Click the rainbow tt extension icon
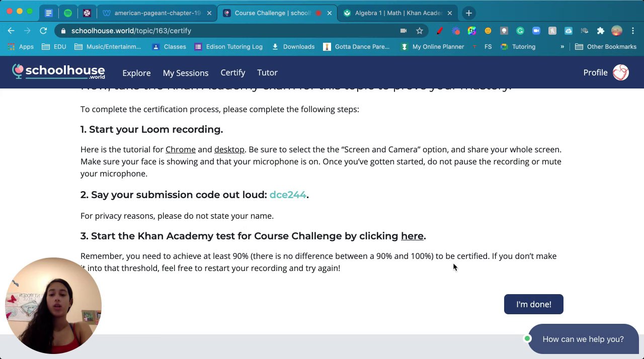 pos(472,31)
